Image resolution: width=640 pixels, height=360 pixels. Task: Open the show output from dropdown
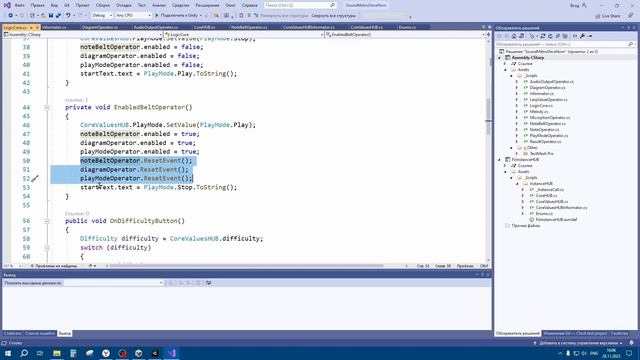113,282
